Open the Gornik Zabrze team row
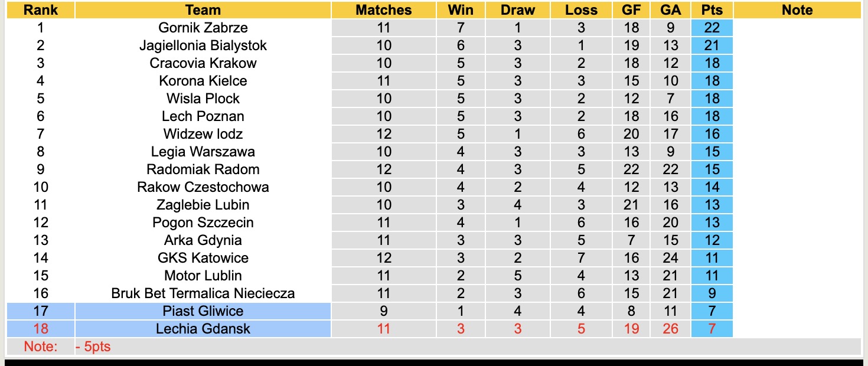868x366 pixels. coord(203,28)
